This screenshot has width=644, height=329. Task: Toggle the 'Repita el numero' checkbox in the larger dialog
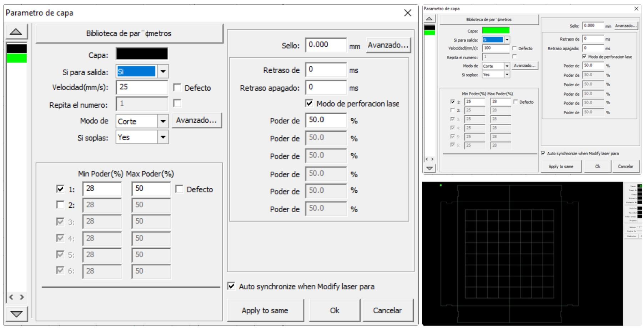pyautogui.click(x=177, y=103)
